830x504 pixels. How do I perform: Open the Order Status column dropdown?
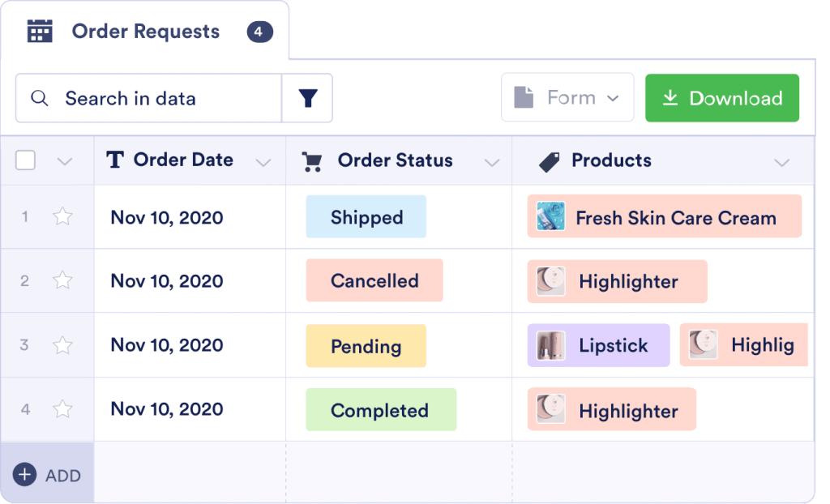tap(491, 162)
